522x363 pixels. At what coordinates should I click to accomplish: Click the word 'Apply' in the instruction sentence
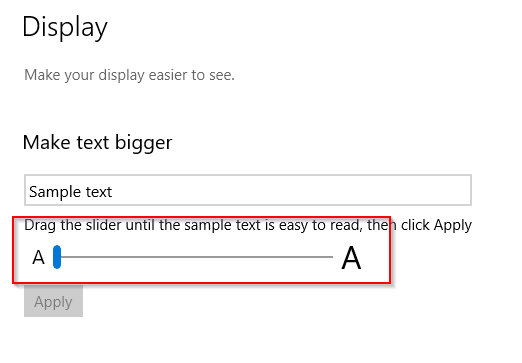(453, 226)
